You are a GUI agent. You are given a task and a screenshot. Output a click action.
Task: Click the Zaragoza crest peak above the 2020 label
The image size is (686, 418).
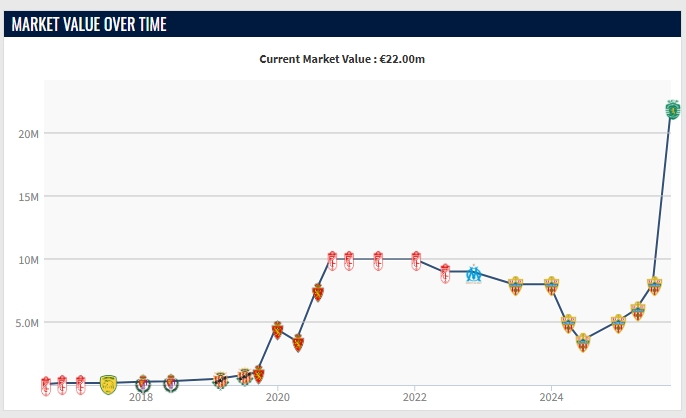coord(278,330)
